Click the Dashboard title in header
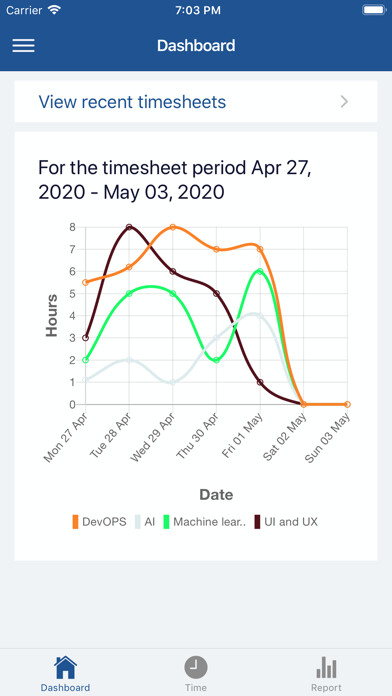392x696 pixels. pos(196,45)
